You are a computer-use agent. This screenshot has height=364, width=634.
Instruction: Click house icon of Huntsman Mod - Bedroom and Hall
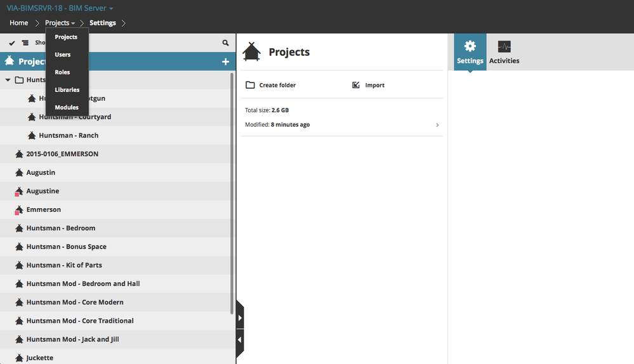[19, 284]
